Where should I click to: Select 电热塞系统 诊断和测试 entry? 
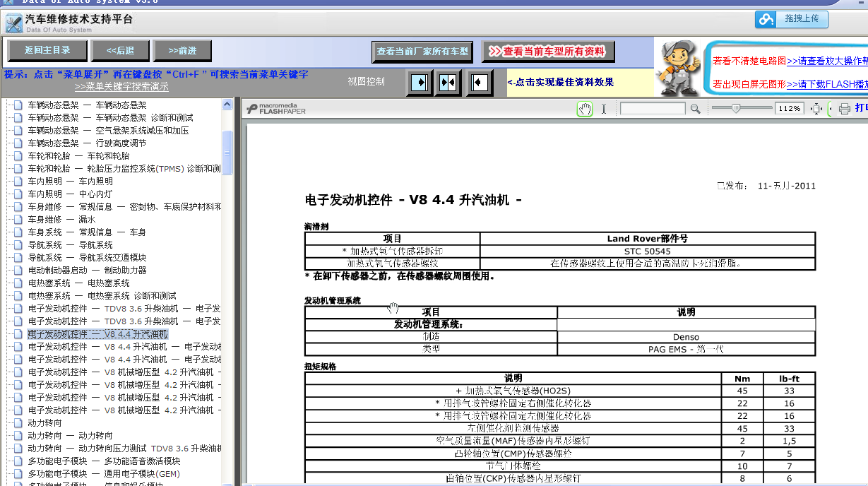click(x=102, y=296)
